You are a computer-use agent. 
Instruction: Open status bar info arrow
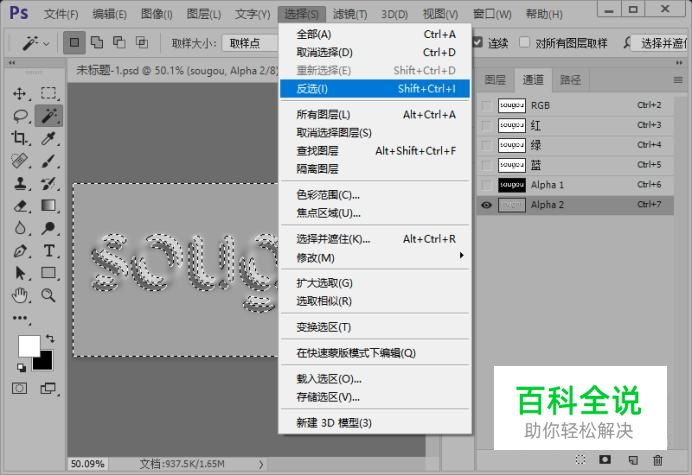pos(261,464)
